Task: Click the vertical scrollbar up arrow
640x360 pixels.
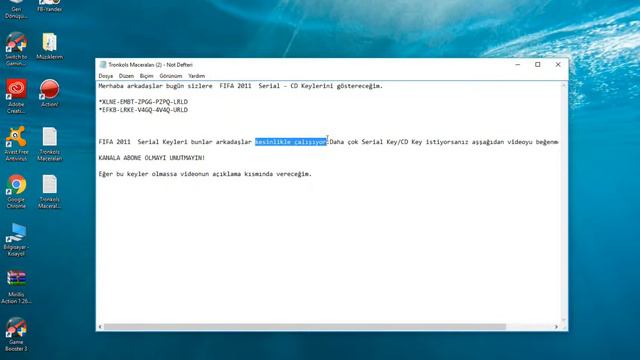Action: [564, 85]
